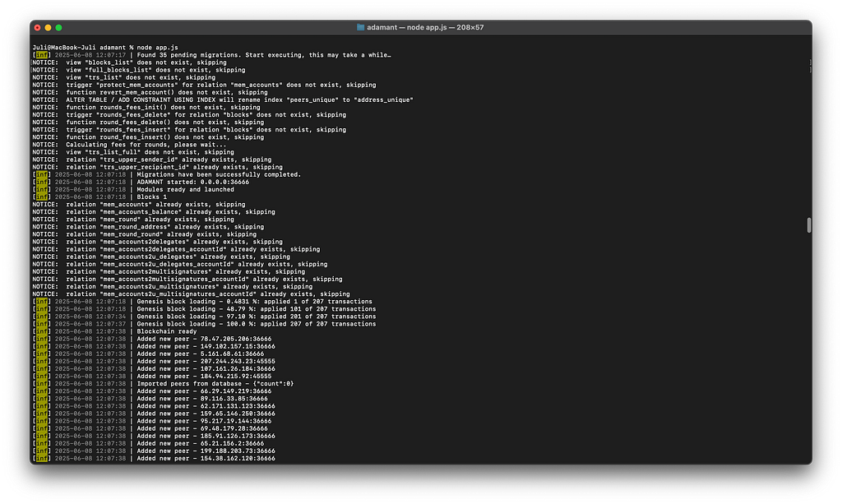Click the trigger "rounds_fees_insert" notice line
This screenshot has height=504, width=842.
(x=189, y=130)
